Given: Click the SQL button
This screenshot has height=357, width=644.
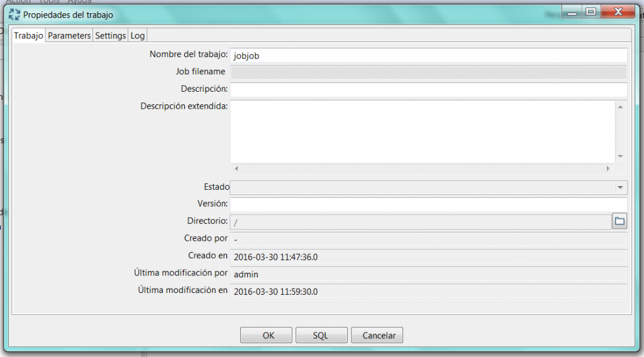Looking at the screenshot, I should click(321, 335).
